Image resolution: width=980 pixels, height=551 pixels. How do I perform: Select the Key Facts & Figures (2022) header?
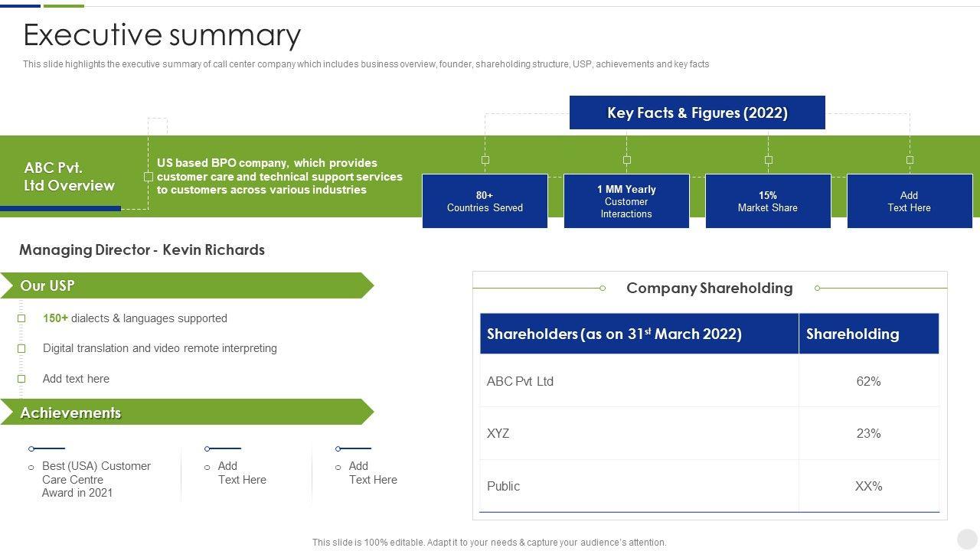point(697,112)
